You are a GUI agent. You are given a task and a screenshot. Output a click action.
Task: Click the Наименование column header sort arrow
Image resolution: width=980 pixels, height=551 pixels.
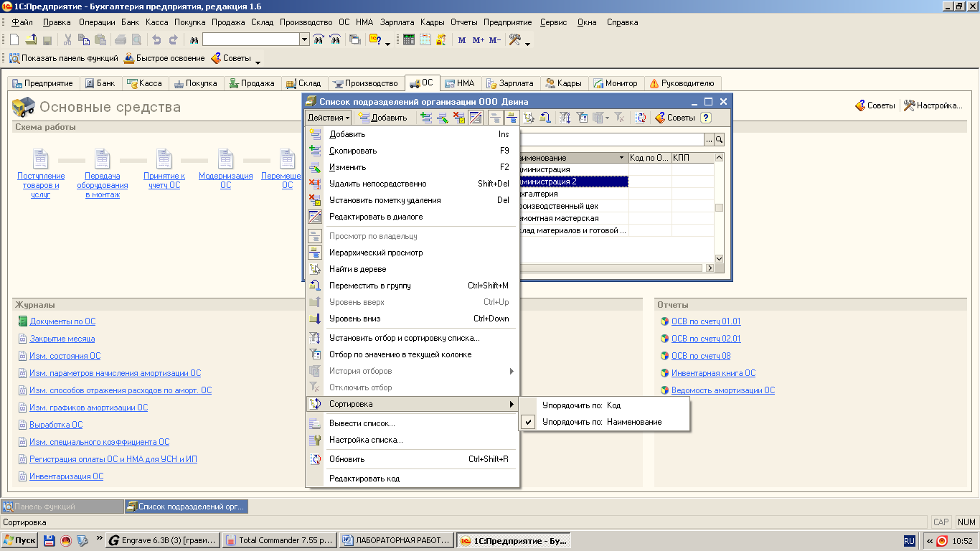[621, 158]
